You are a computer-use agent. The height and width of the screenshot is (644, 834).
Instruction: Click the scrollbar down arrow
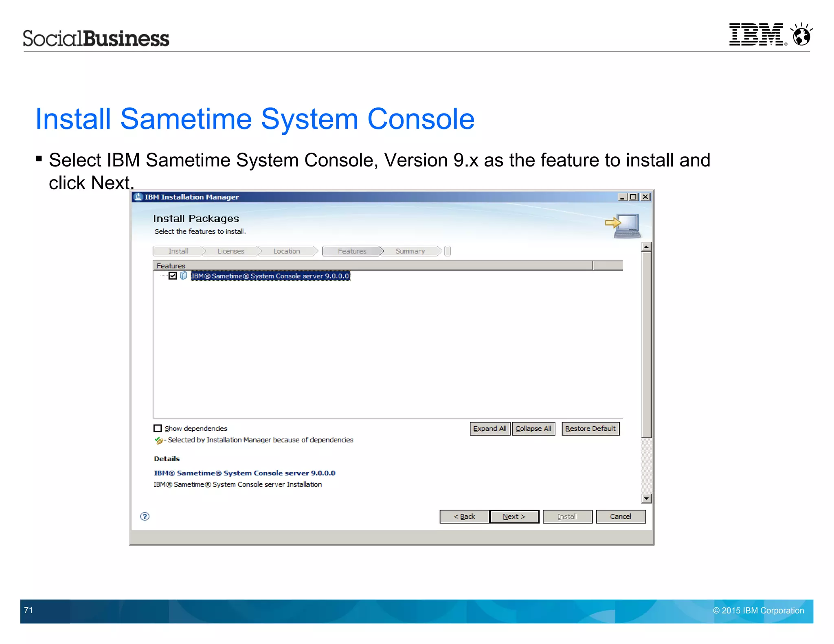pyautogui.click(x=646, y=498)
